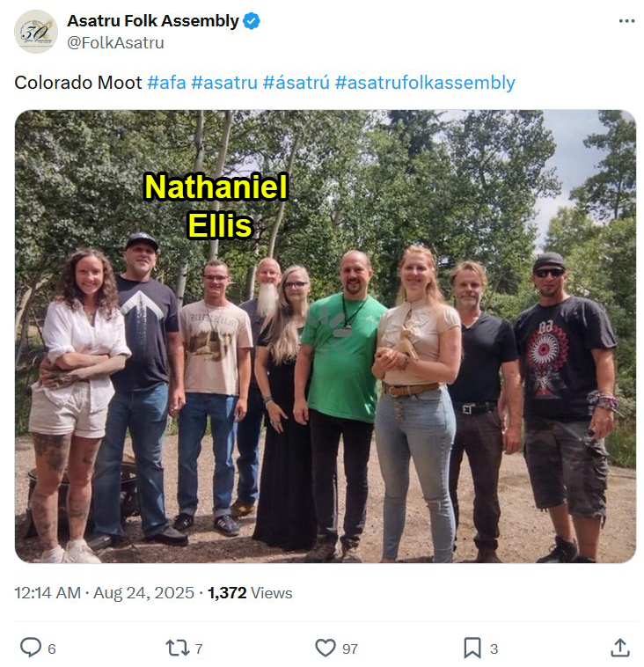
Task: Click the reply count of 6
Action: 52,649
